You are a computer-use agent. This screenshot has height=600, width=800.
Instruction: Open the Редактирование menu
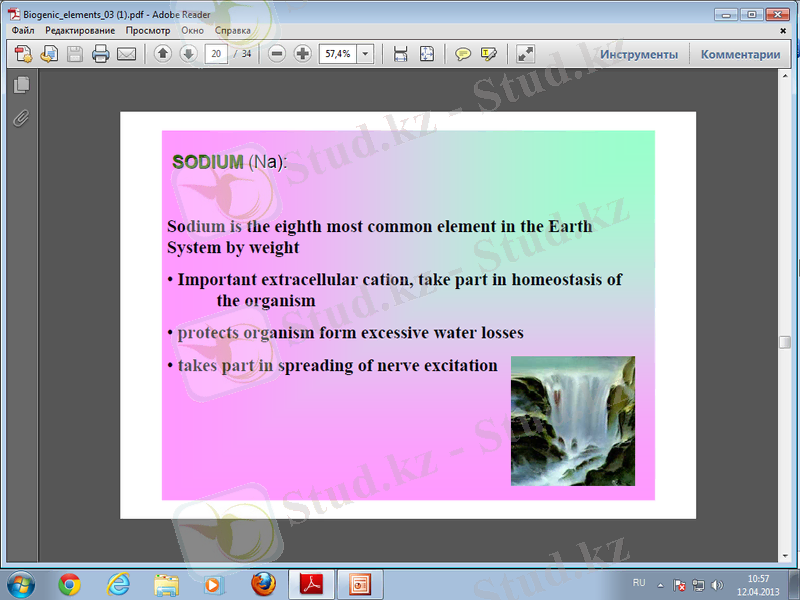pos(80,31)
